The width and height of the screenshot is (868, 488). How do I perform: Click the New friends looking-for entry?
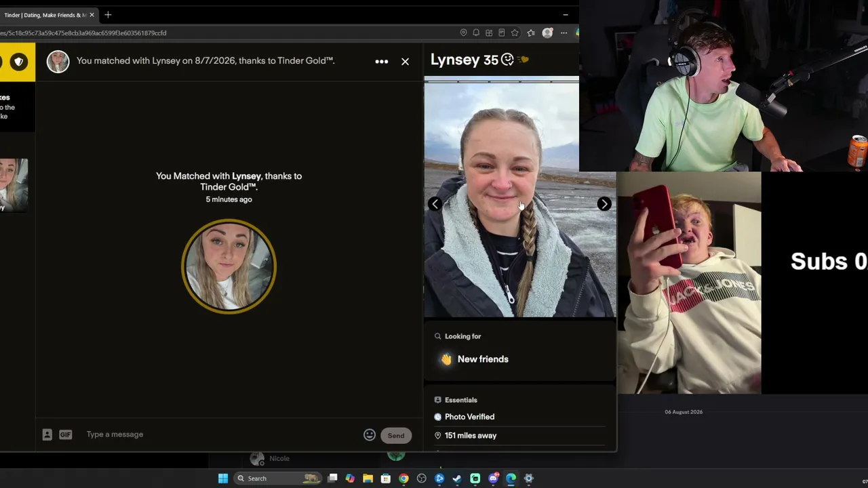click(475, 359)
